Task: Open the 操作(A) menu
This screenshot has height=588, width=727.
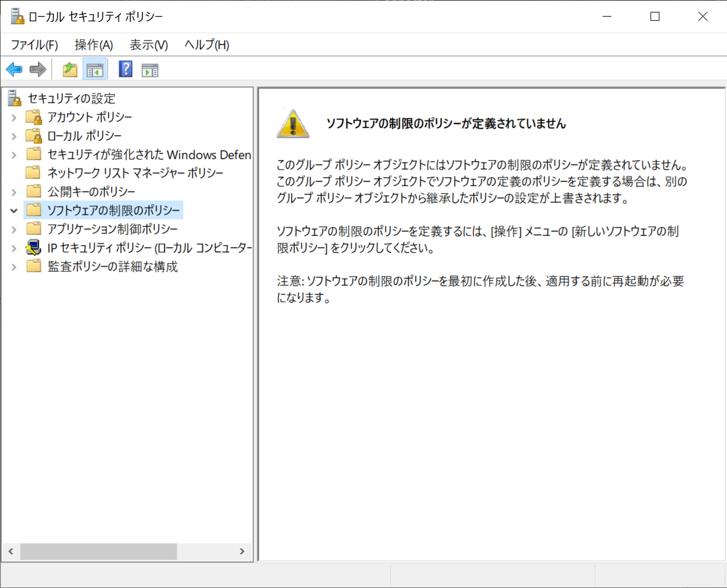Action: (94, 45)
